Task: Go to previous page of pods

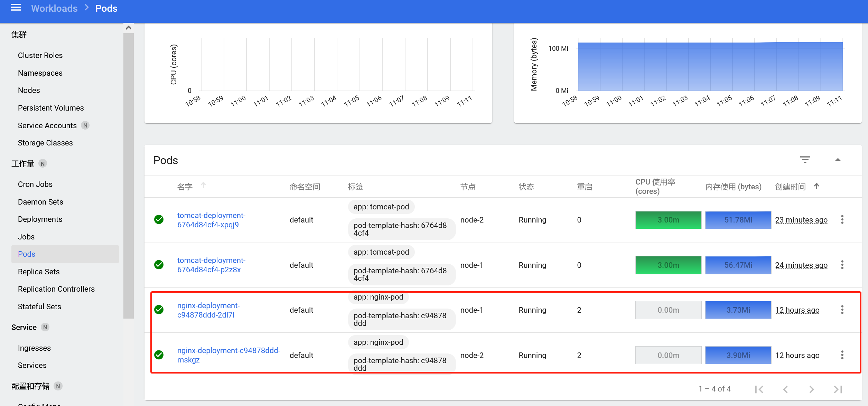Action: click(x=785, y=389)
